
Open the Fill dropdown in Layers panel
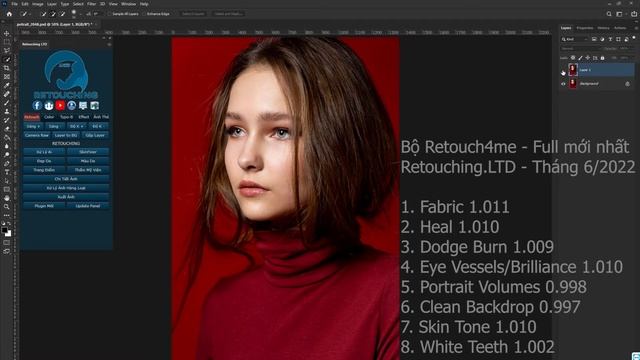click(632, 58)
